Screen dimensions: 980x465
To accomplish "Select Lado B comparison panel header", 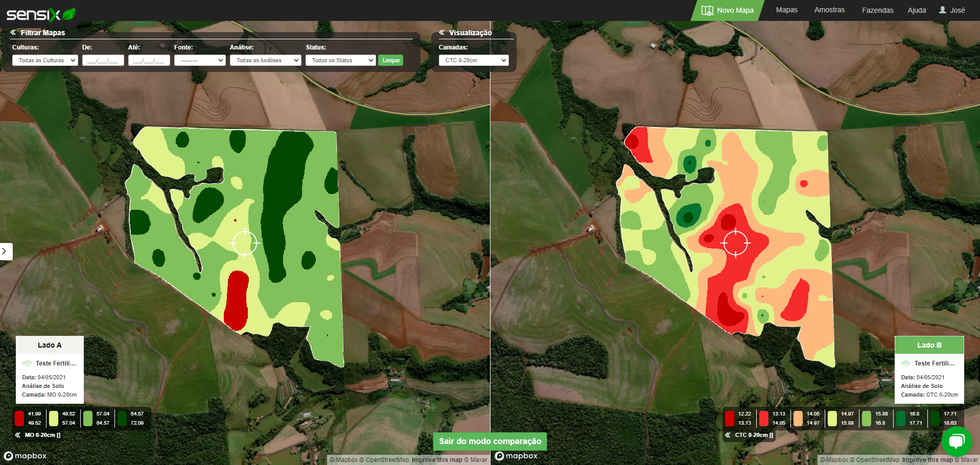I will (x=928, y=345).
